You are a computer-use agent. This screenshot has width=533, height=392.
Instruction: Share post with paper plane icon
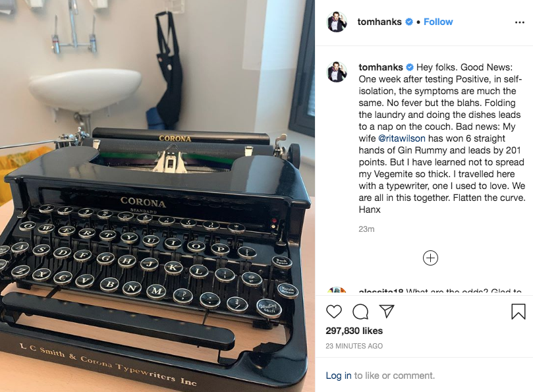[387, 311]
